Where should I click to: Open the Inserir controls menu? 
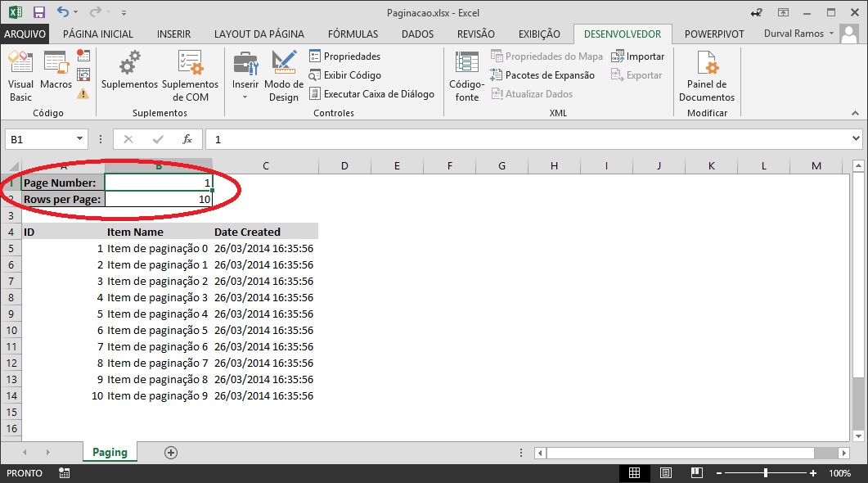[245, 76]
